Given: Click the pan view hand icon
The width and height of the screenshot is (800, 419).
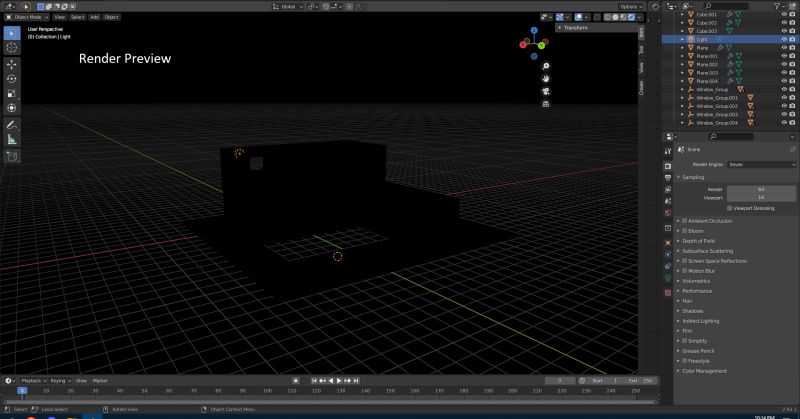Looking at the screenshot, I should [x=545, y=79].
